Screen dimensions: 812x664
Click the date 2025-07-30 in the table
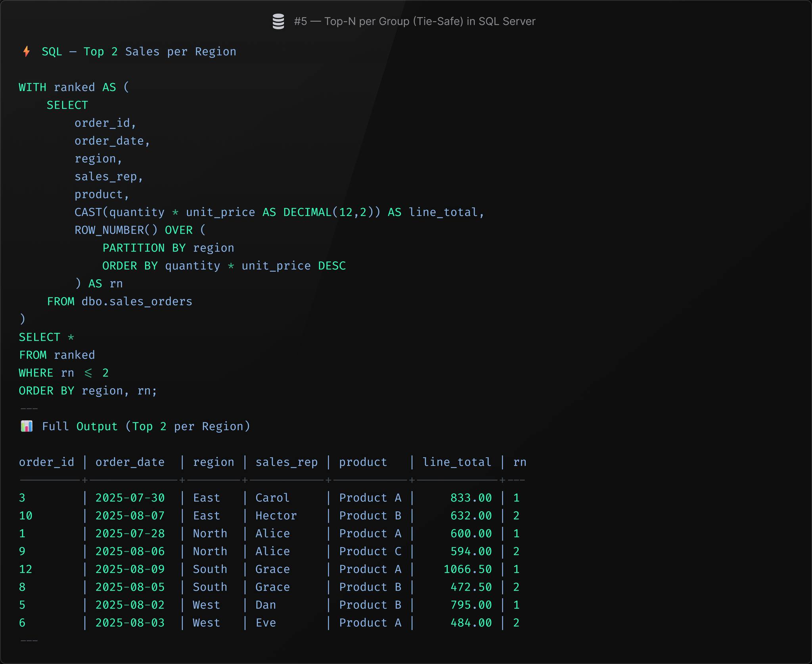click(130, 498)
